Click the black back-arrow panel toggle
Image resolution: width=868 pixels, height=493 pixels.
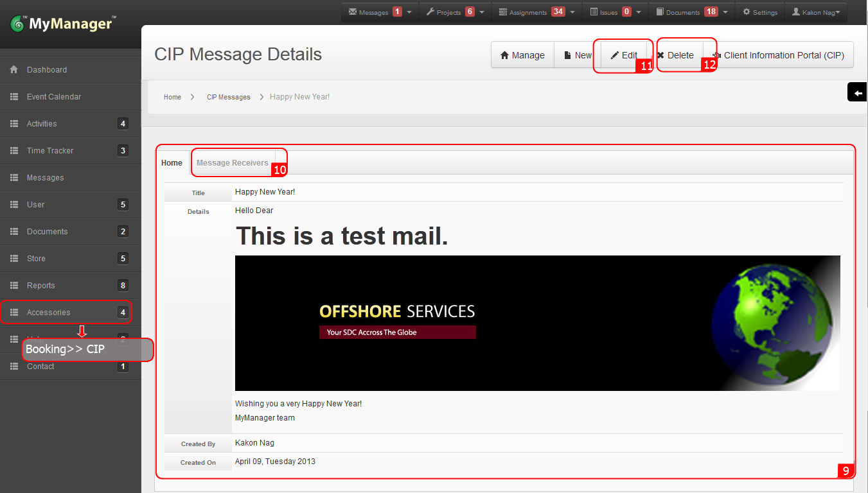click(x=858, y=93)
